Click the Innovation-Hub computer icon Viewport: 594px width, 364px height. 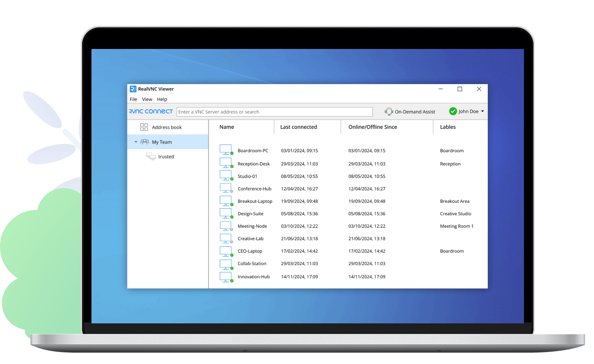(226, 277)
